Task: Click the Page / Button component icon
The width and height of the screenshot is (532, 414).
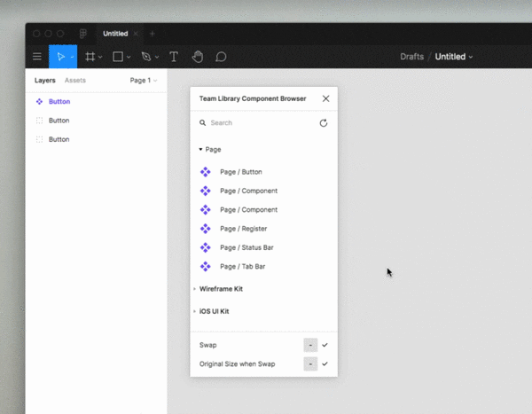Action: coord(206,172)
